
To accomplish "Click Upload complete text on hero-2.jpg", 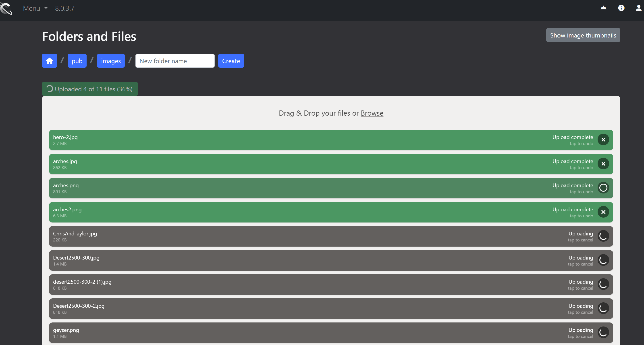I will tap(573, 137).
